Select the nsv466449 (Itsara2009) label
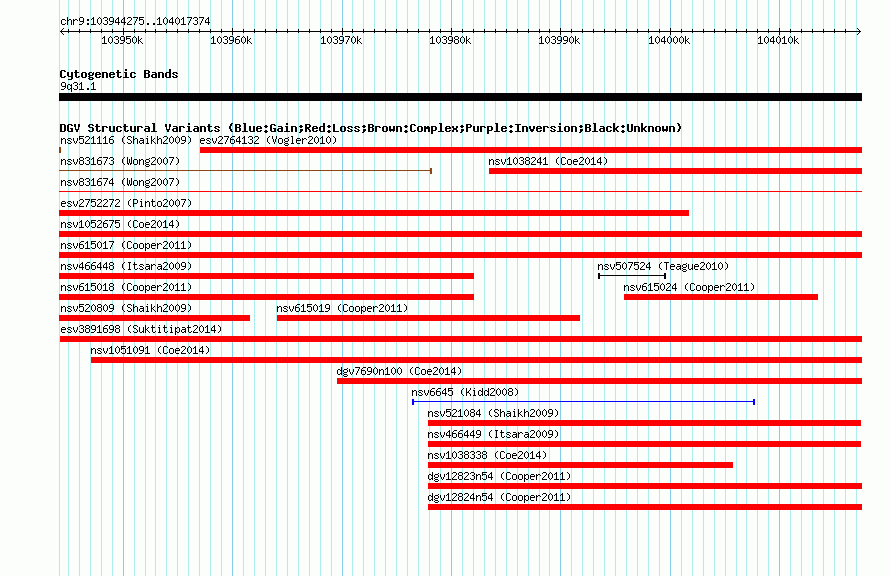Screen dimensions: 890x576 (493, 434)
